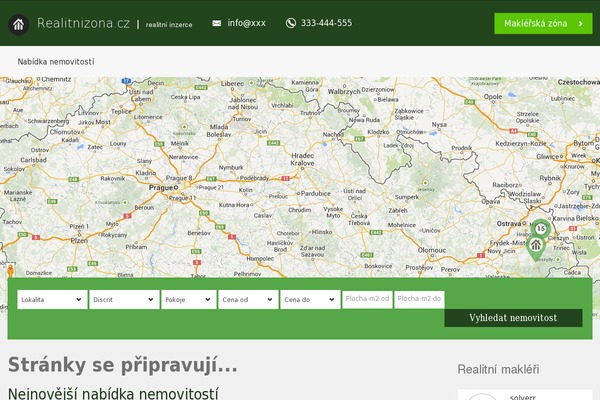Click the info@xxx email address

point(246,23)
